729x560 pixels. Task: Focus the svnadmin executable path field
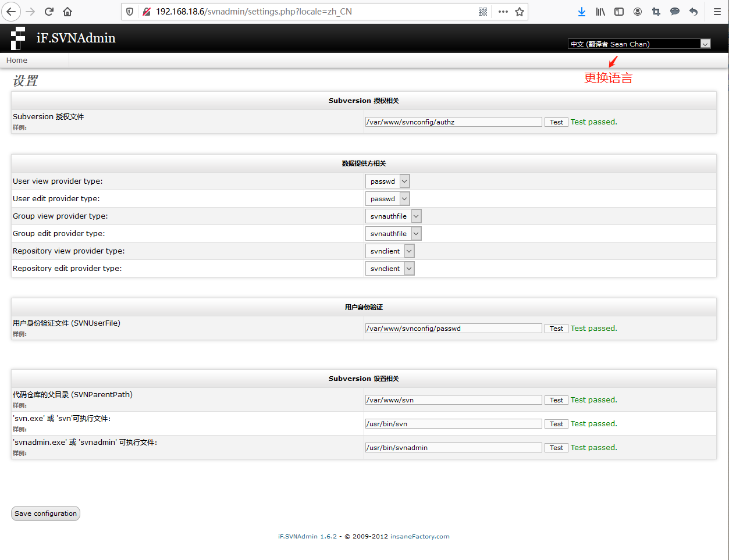(x=453, y=448)
